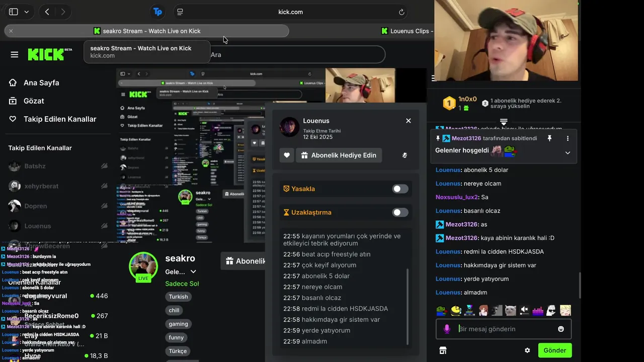644x362 pixels.
Task: Click the Ara search field
Action: point(297,54)
